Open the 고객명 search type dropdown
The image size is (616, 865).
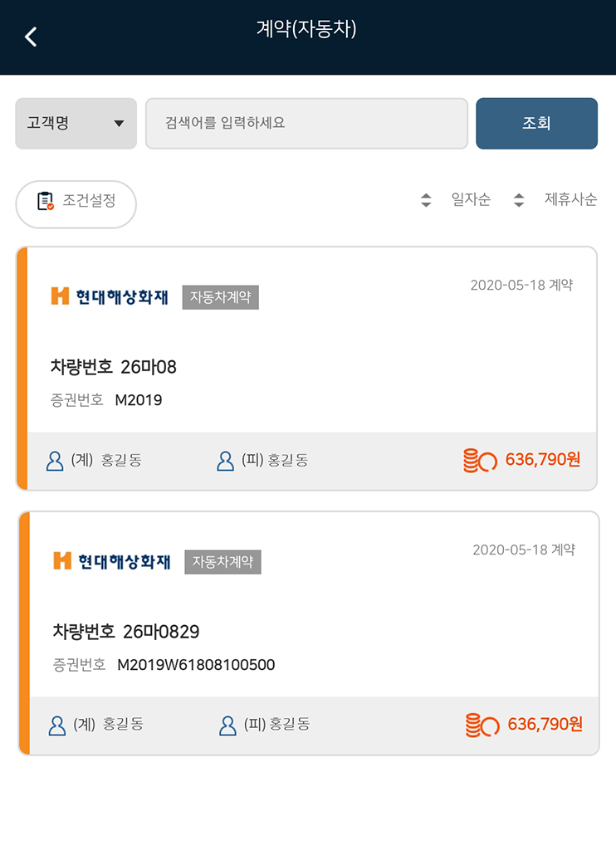[76, 124]
